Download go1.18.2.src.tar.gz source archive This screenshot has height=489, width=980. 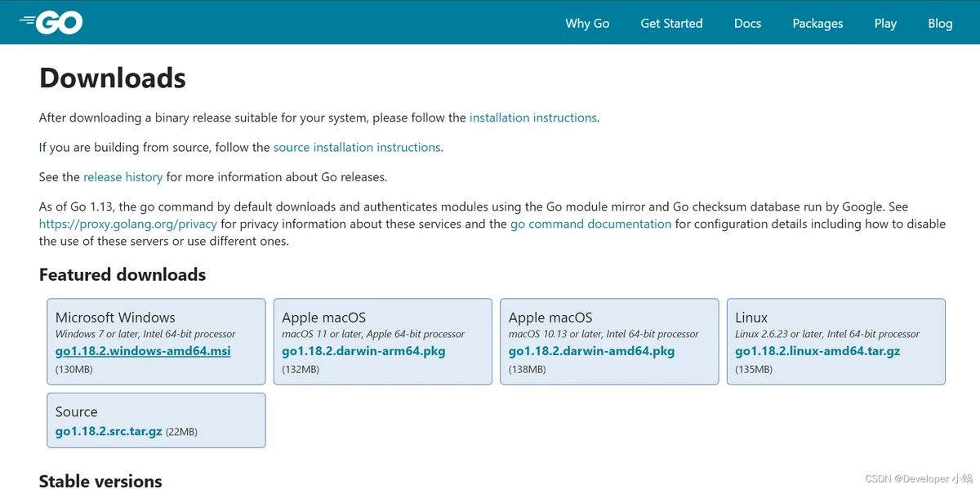coord(109,431)
